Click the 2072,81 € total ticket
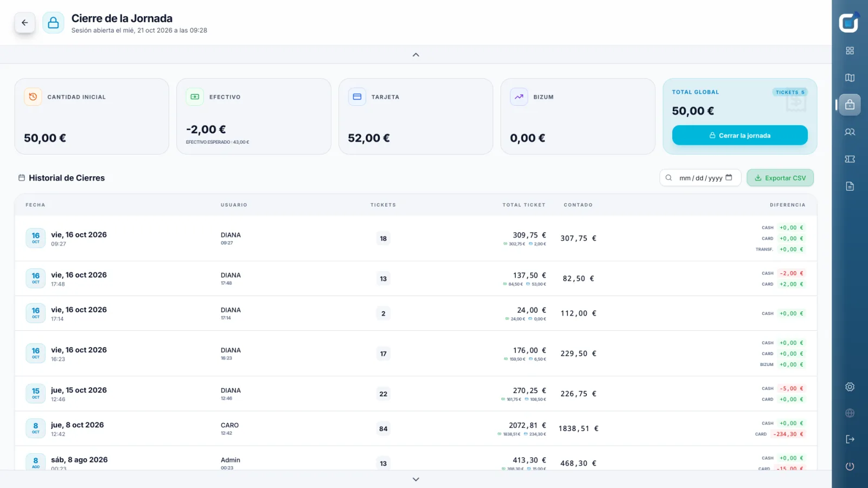 pyautogui.click(x=527, y=425)
